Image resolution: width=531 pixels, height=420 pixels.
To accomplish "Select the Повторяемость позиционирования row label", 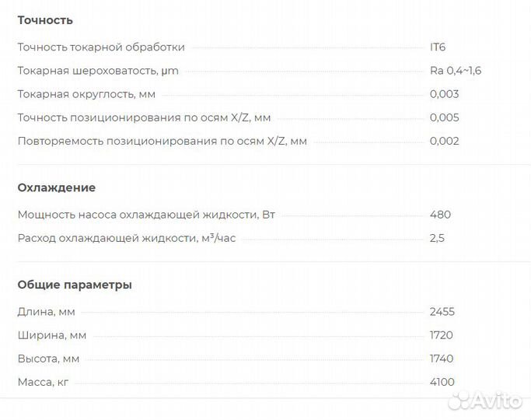I will coord(162,142).
